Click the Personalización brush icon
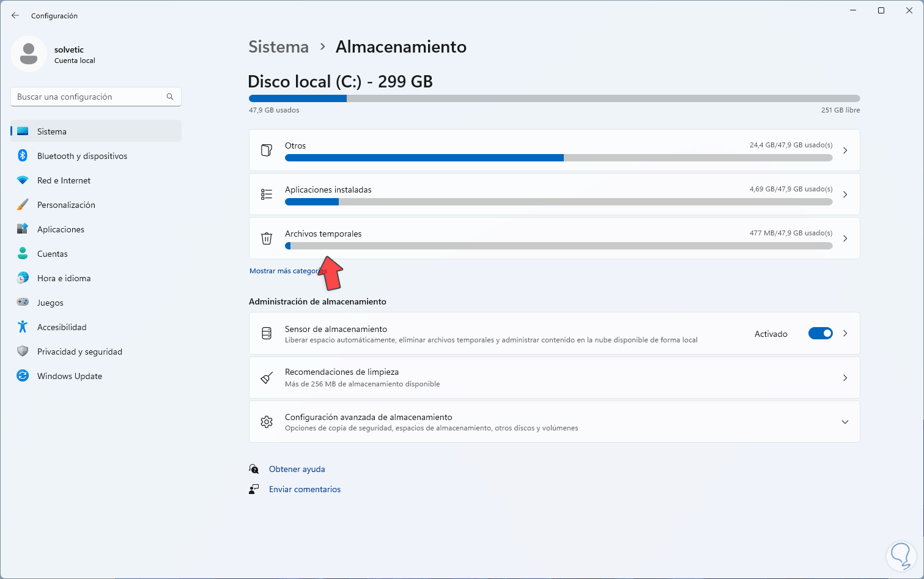Image resolution: width=924 pixels, height=579 pixels. [x=23, y=205]
